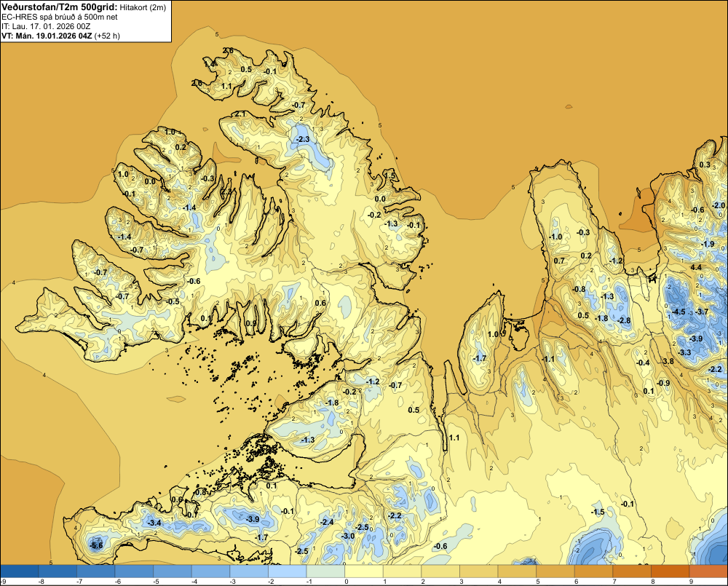Click the -3.0 temperature value on map
Image resolution: width=728 pixels, height=586 pixels.
point(348,536)
